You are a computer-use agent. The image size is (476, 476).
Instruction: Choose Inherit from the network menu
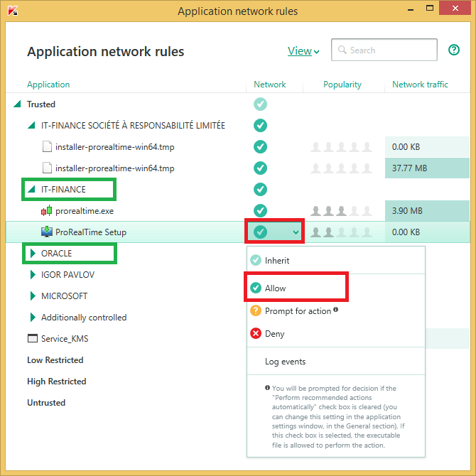tap(336, 260)
